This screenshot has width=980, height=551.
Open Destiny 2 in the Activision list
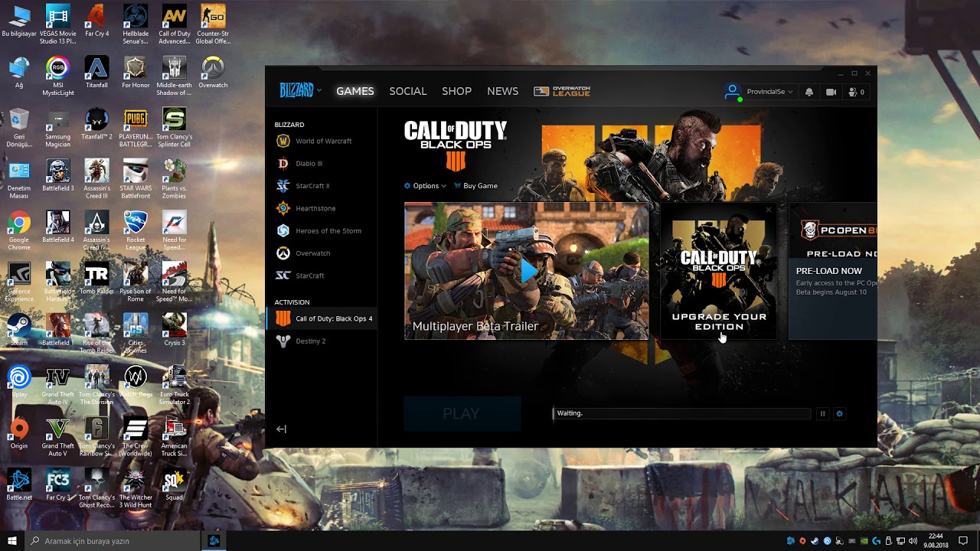tap(301, 341)
